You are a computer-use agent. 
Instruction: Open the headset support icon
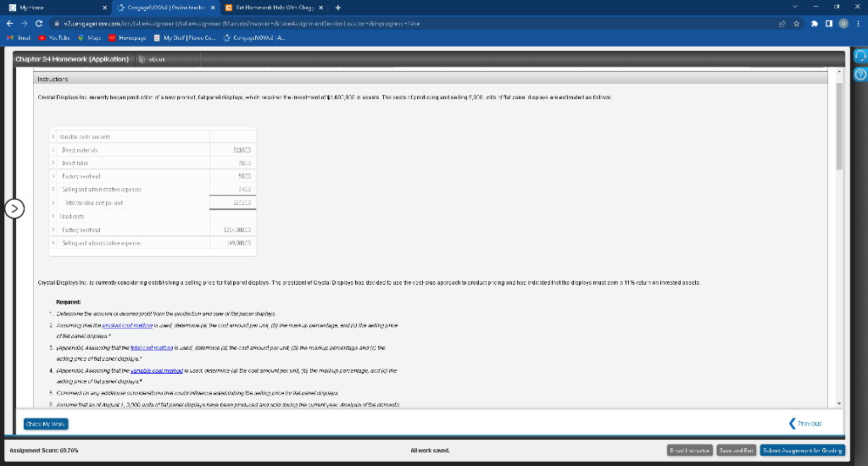(860, 55)
